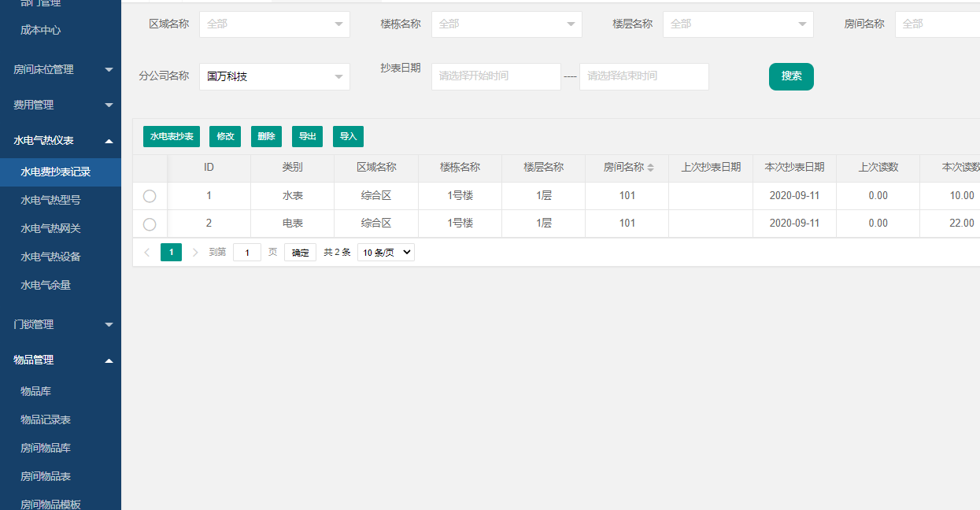Open the 区域名称 dropdown
Image resolution: width=980 pixels, height=510 pixels.
pos(274,24)
